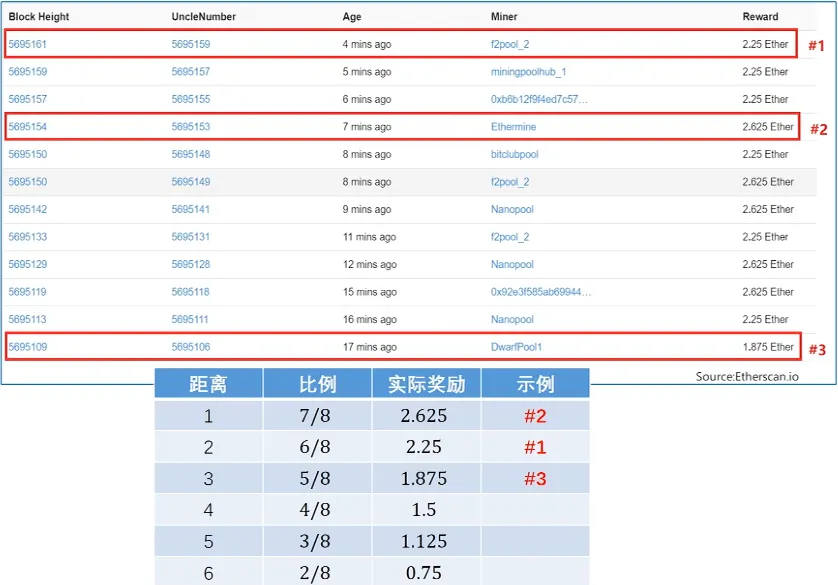Open miner 0xb6b12f9f4ed7c57… address
This screenshot has width=838, height=585.
point(539,99)
